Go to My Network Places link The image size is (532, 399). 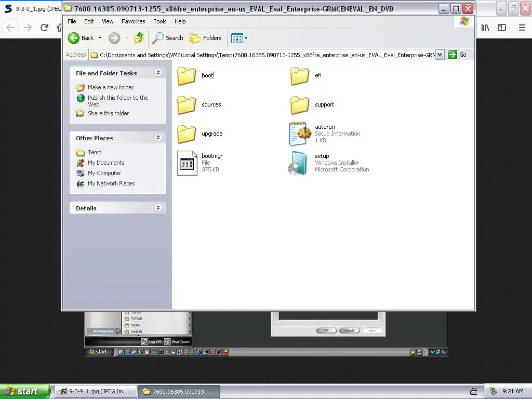click(x=111, y=183)
